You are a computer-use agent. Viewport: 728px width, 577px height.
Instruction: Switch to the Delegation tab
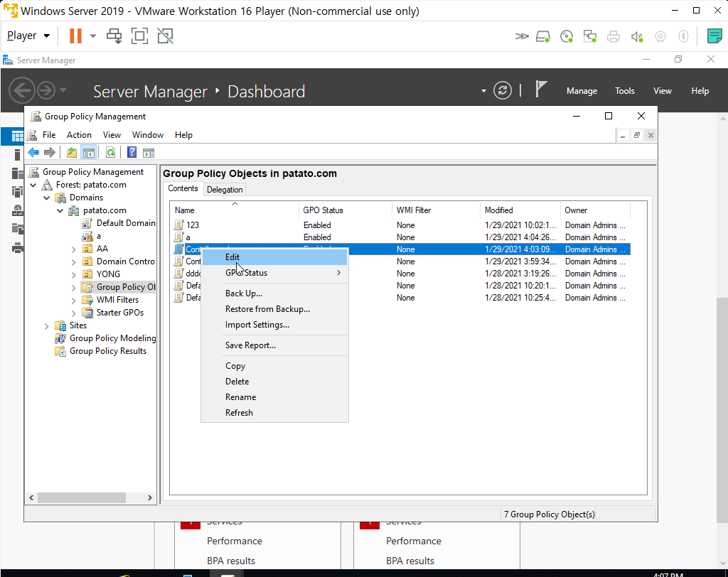click(x=225, y=190)
